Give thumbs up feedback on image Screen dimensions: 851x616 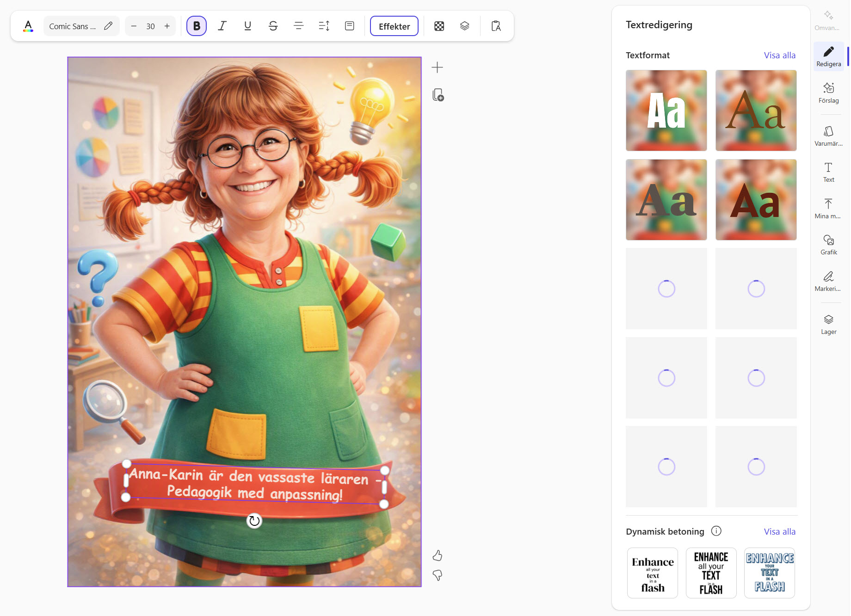pyautogui.click(x=438, y=555)
